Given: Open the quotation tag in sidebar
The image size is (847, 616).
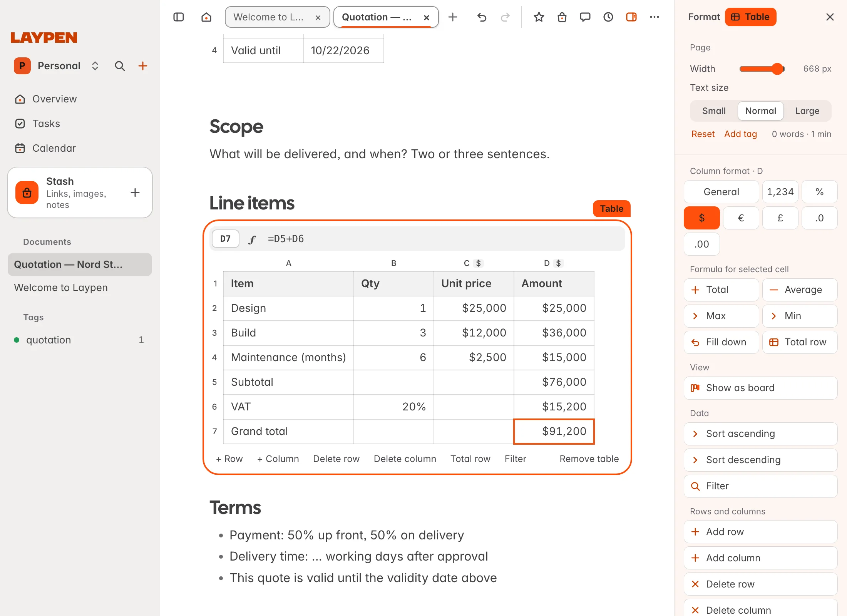Looking at the screenshot, I should click(x=80, y=340).
